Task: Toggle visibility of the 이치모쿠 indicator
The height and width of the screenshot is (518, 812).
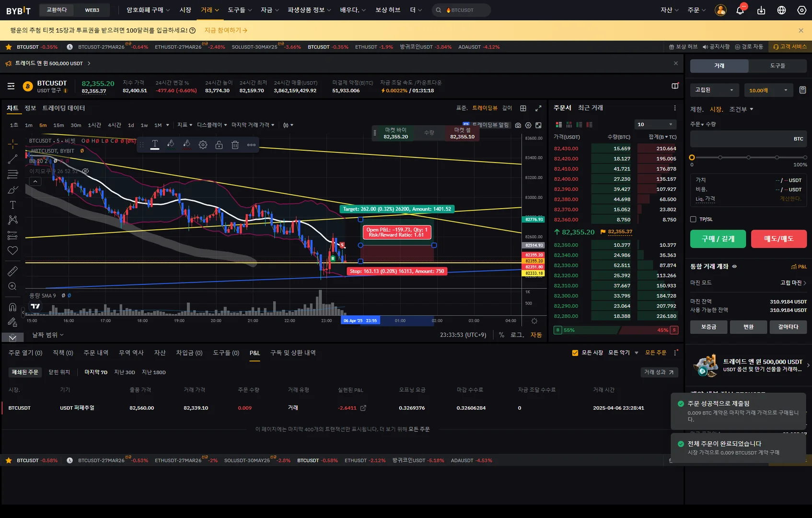Action: tap(85, 171)
